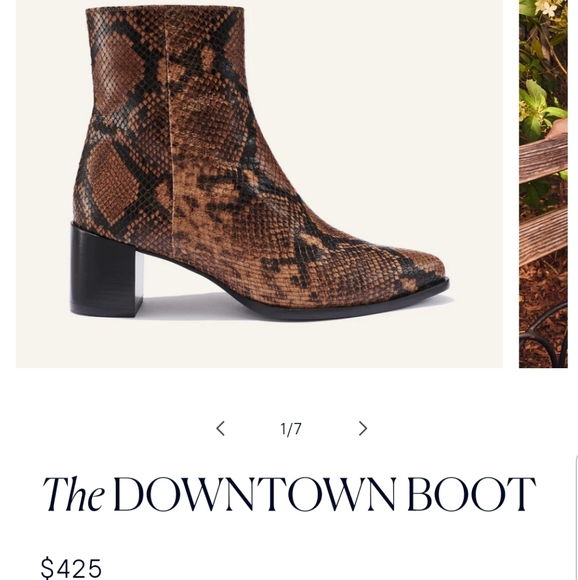
Task: Click the black block heel of boot
Action: pyautogui.click(x=107, y=270)
